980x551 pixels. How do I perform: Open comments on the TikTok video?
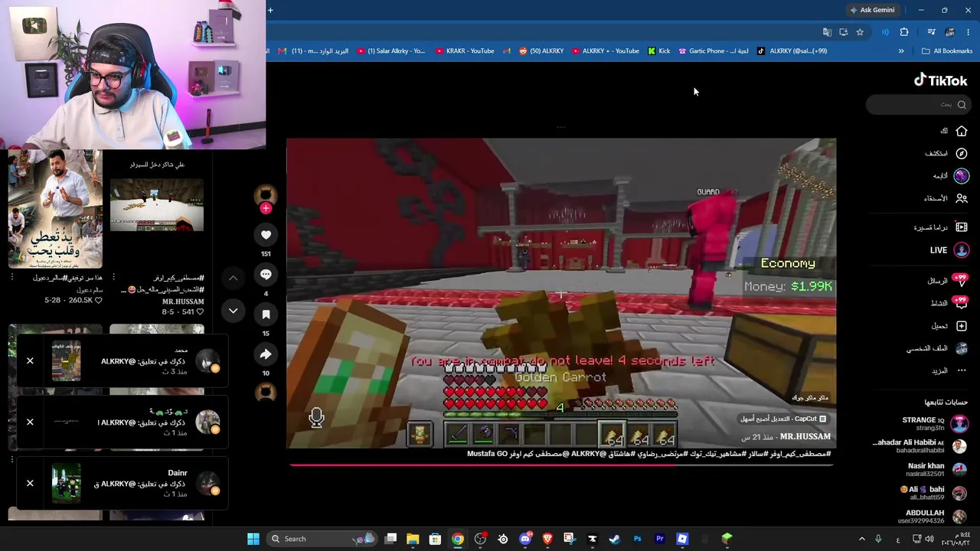tap(266, 275)
